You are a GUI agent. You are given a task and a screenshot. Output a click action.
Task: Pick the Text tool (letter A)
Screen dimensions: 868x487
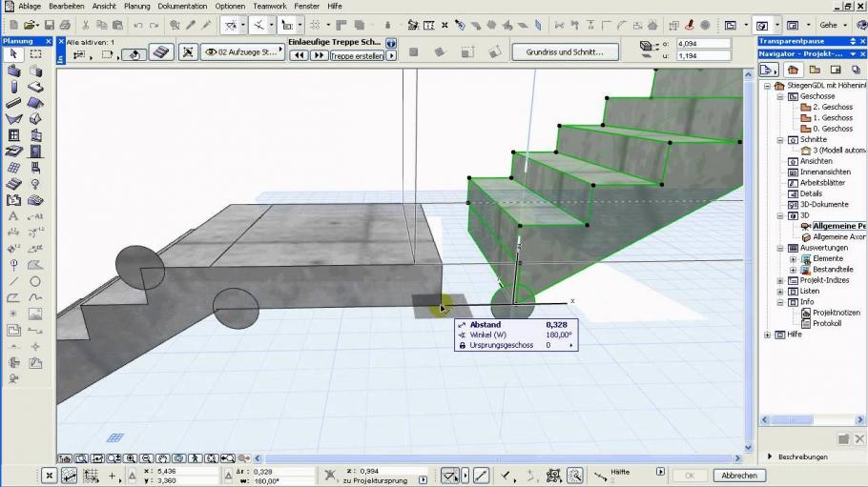click(13, 216)
